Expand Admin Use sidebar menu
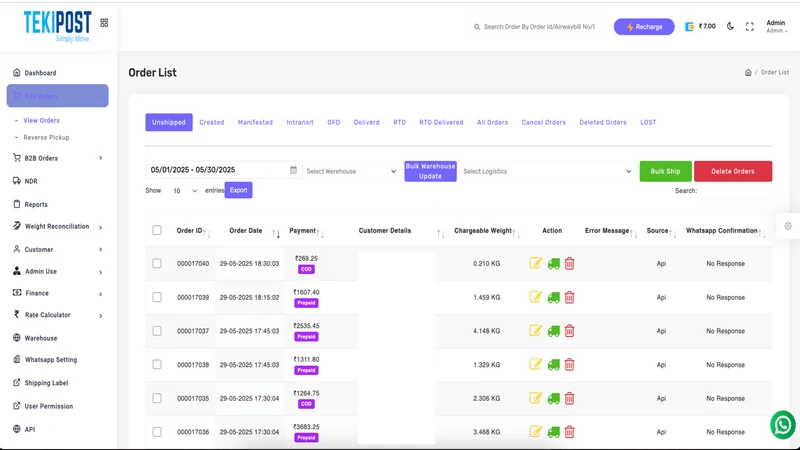This screenshot has height=450, width=800. pyautogui.click(x=58, y=271)
